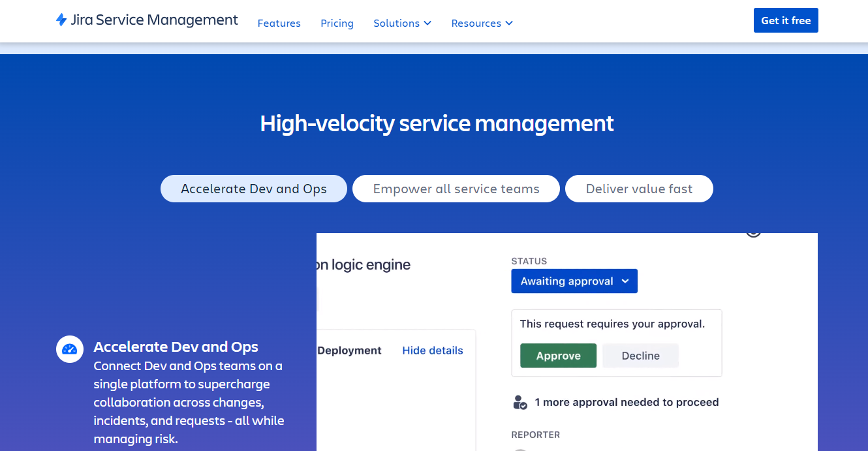
Task: Select the Accelerate Dev and Ops tab
Action: (254, 189)
